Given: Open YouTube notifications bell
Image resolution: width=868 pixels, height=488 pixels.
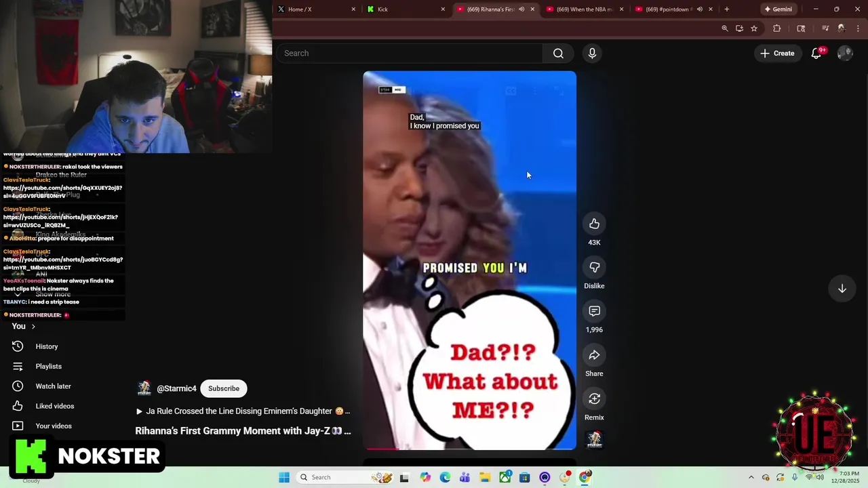Looking at the screenshot, I should click(816, 54).
